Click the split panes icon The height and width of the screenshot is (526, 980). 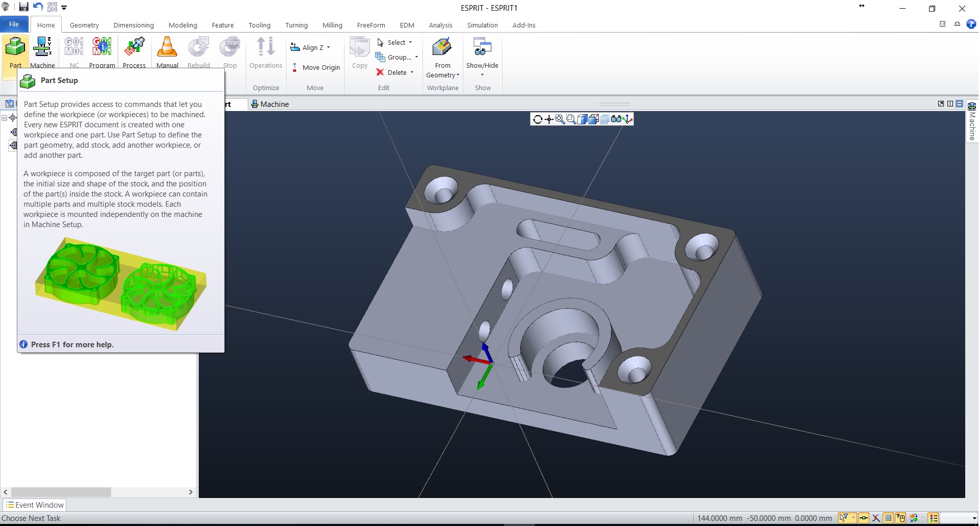[950, 103]
